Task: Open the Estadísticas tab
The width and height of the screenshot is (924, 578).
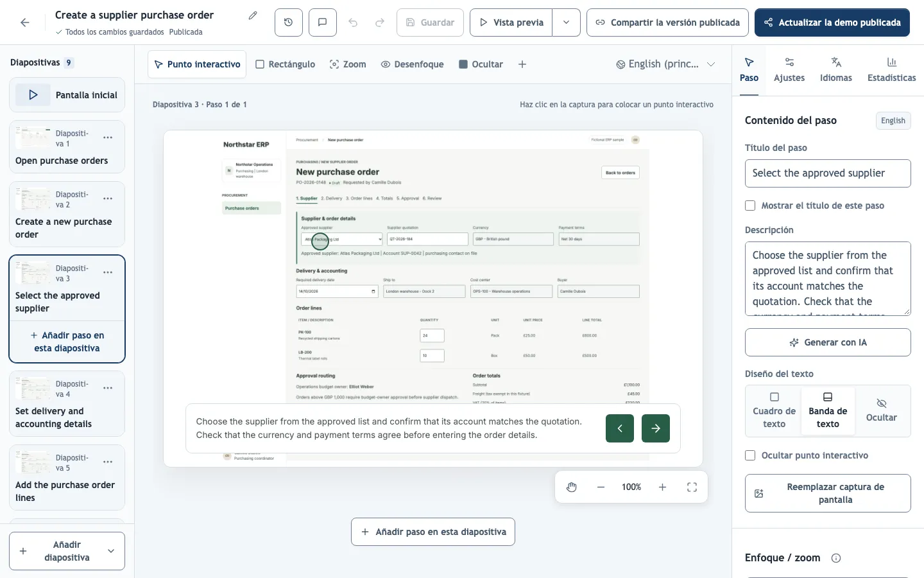Action: click(892, 70)
